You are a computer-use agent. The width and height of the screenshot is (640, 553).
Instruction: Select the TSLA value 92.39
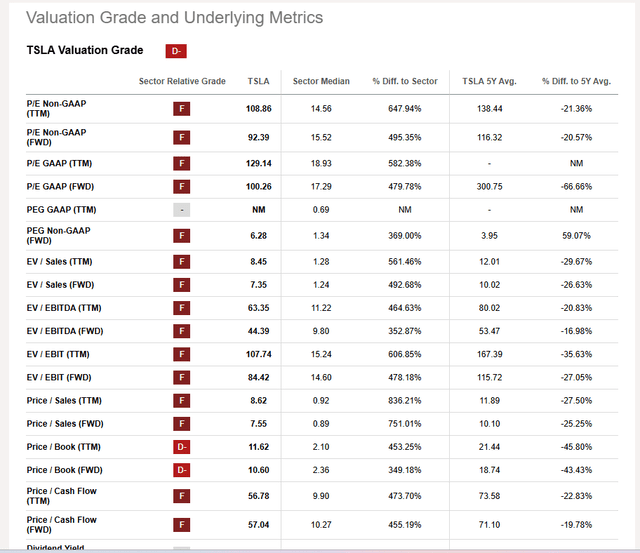(x=258, y=138)
